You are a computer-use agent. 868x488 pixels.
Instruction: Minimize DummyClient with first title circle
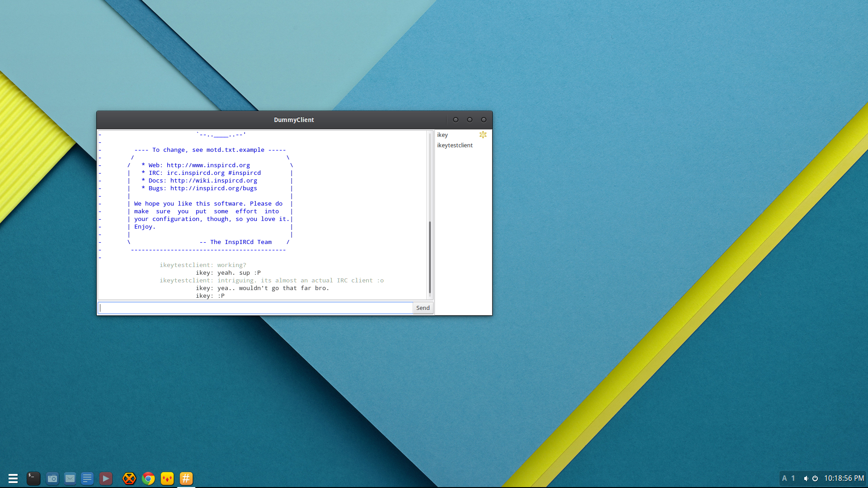coord(456,120)
